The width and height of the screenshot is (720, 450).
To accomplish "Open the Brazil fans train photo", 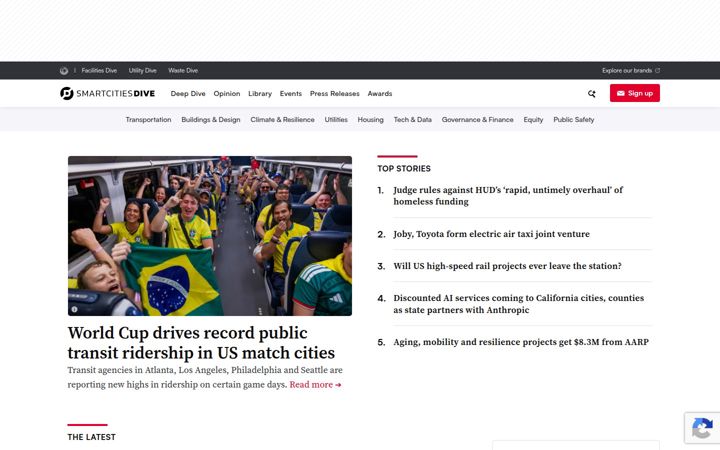I will pyautogui.click(x=210, y=236).
